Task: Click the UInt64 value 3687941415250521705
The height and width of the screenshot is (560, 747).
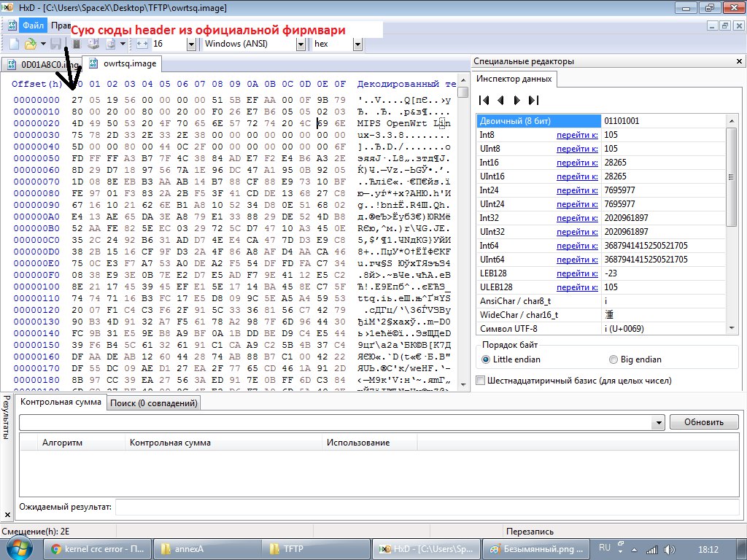Action: pos(646,260)
